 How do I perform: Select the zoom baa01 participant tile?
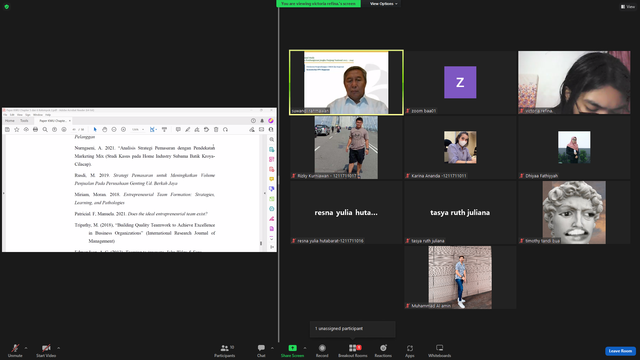tap(460, 82)
